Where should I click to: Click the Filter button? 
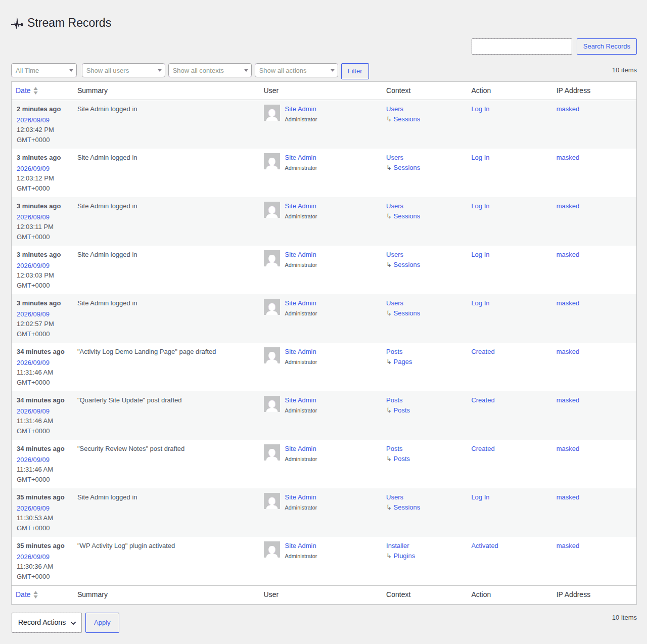pyautogui.click(x=355, y=71)
